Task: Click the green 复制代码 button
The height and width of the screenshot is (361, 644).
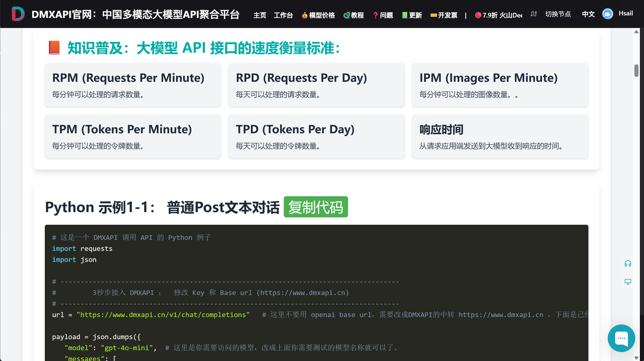Action: (x=316, y=207)
